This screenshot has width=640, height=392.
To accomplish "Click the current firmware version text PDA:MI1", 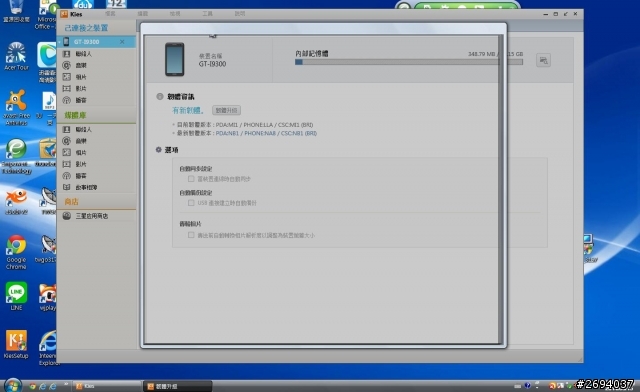I will [x=264, y=125].
